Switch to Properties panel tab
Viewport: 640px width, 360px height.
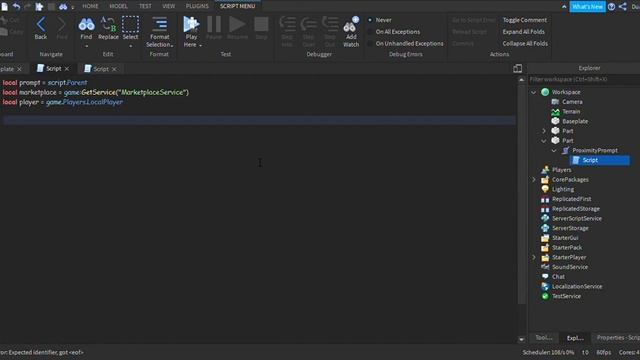tap(618, 338)
